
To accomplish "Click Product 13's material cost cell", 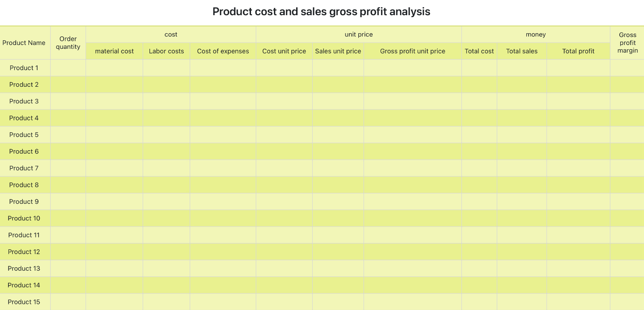I will tap(114, 268).
